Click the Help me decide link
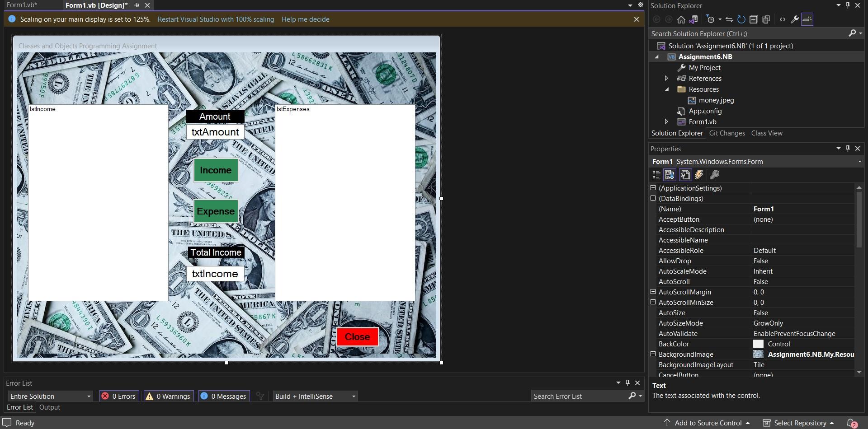The image size is (868, 429). [305, 19]
